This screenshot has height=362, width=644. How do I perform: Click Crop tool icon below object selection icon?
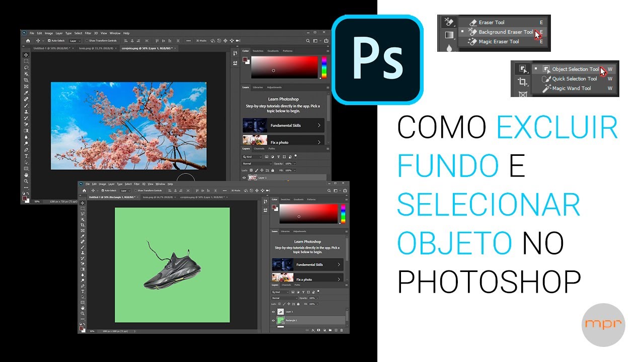point(523,81)
